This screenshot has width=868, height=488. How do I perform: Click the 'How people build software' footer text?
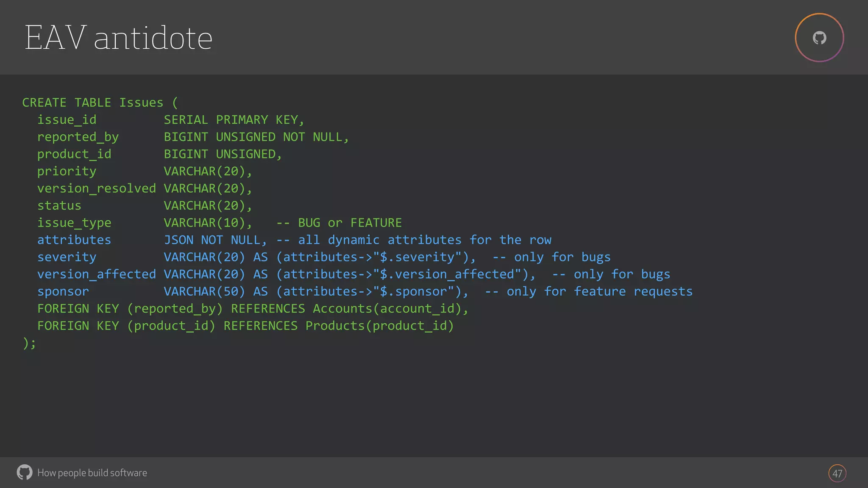(x=92, y=473)
